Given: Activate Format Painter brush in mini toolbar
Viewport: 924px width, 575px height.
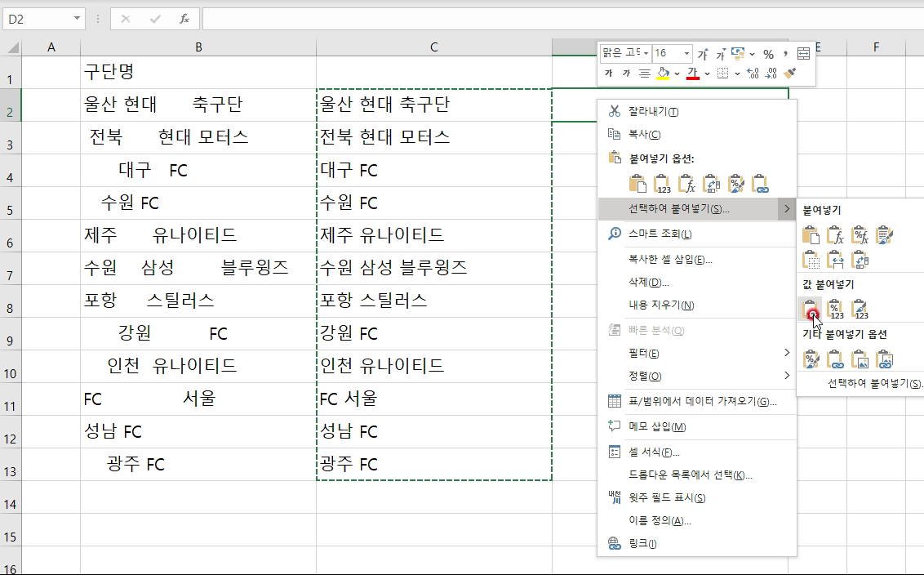Looking at the screenshot, I should [789, 74].
